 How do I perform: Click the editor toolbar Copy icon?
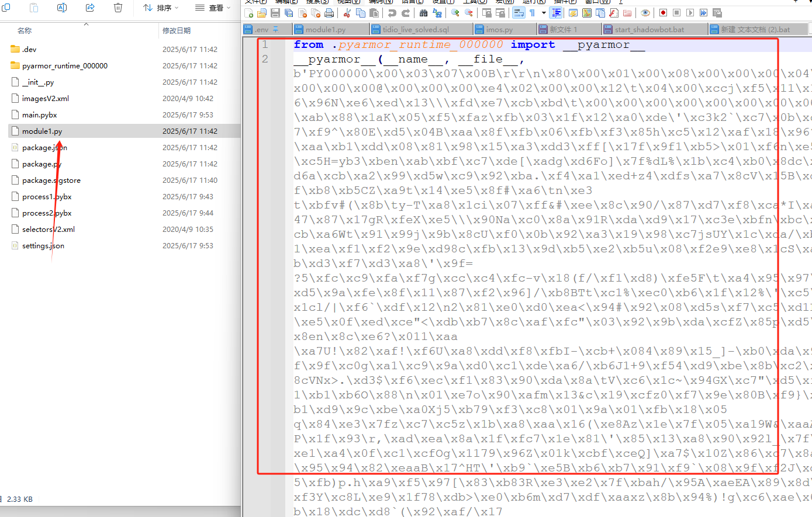(x=361, y=13)
